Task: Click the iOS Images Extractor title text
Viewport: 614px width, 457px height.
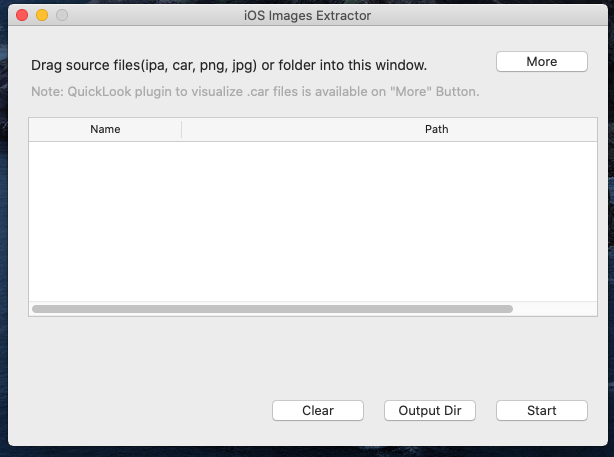Action: [x=305, y=15]
